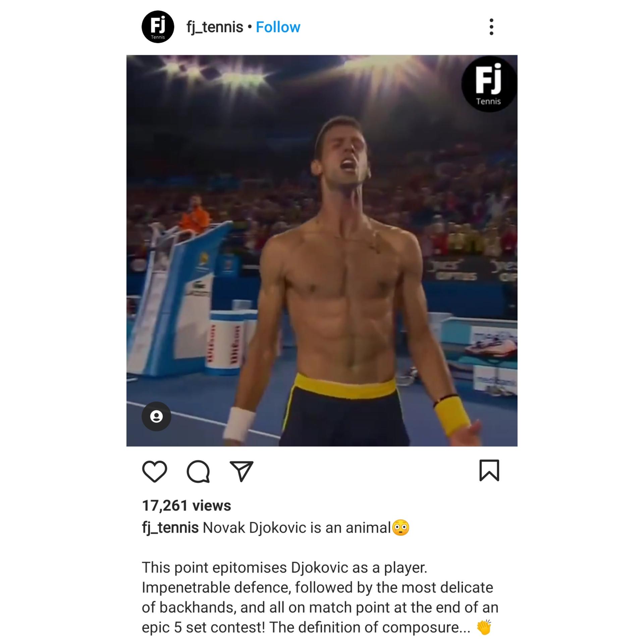The width and height of the screenshot is (644, 644).
Task: Select "Novak Djokovic is an animal" caption text
Action: coord(297,528)
